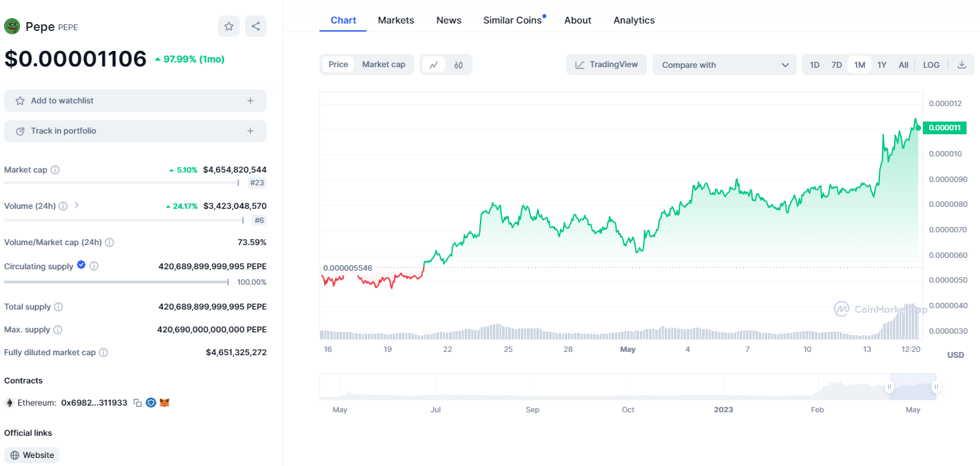Download chart data using the download icon
Image resolution: width=980 pixels, height=466 pixels.
pyautogui.click(x=961, y=65)
